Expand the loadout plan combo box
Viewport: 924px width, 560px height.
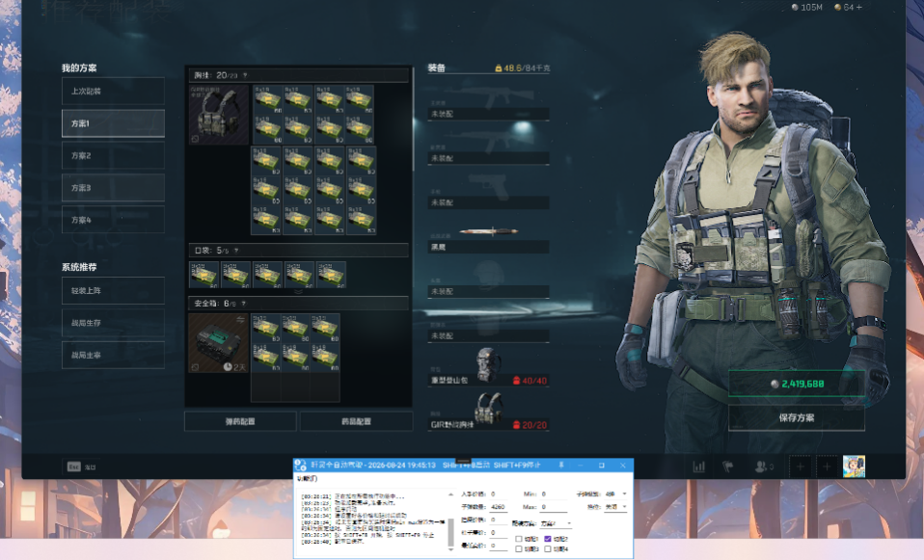(556, 523)
